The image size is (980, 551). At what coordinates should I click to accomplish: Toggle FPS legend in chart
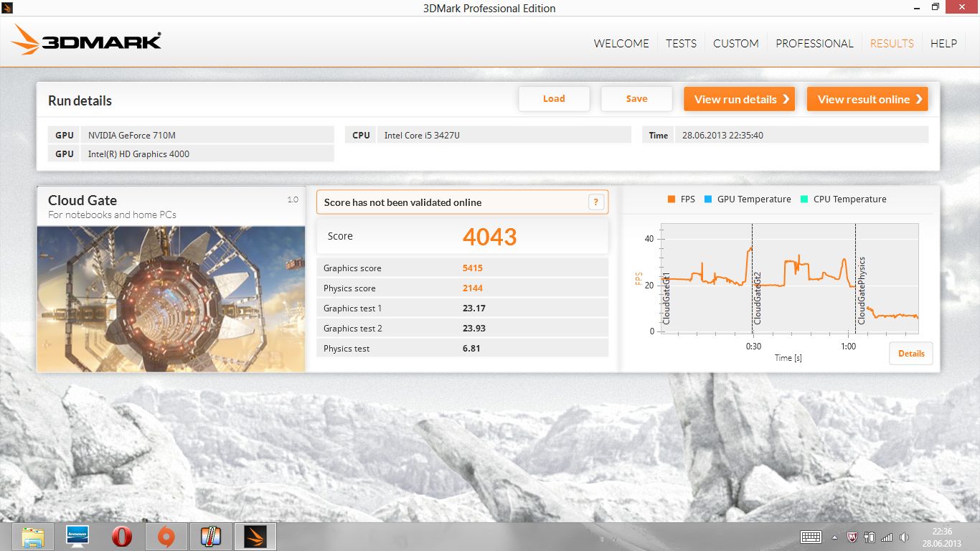click(x=682, y=199)
